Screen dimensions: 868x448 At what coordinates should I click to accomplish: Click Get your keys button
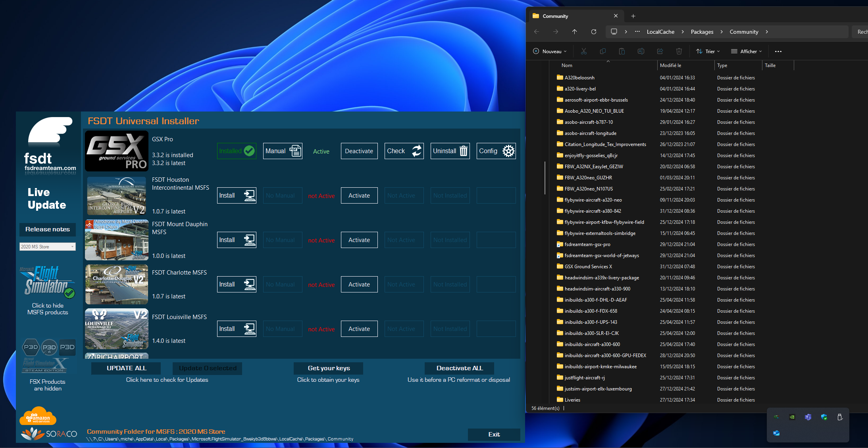329,368
